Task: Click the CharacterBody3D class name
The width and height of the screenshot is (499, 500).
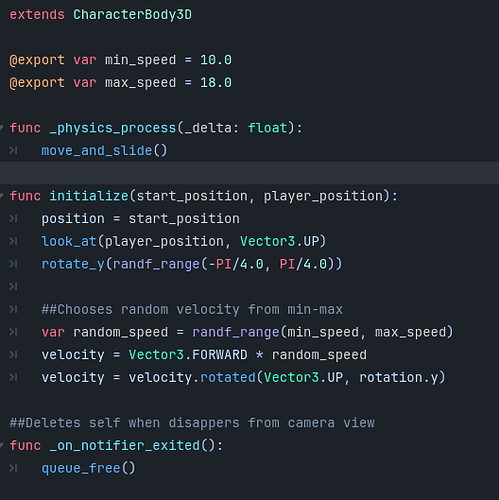Action: point(132,15)
